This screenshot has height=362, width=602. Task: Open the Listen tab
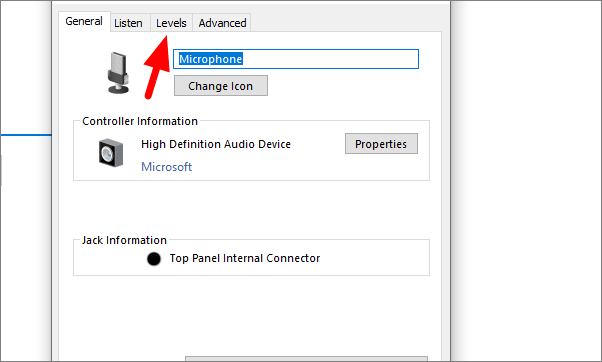click(129, 23)
